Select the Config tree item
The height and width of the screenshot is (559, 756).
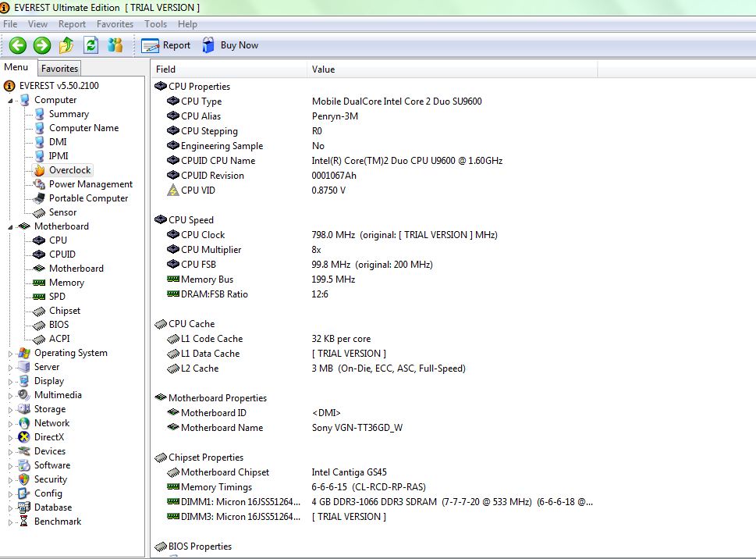click(48, 493)
